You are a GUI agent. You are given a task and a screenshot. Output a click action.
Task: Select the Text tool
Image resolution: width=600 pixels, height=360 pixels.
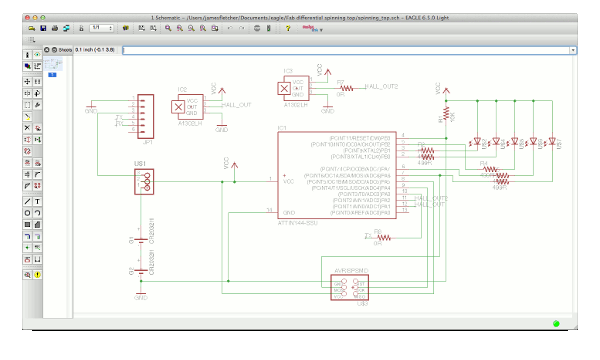37,202
